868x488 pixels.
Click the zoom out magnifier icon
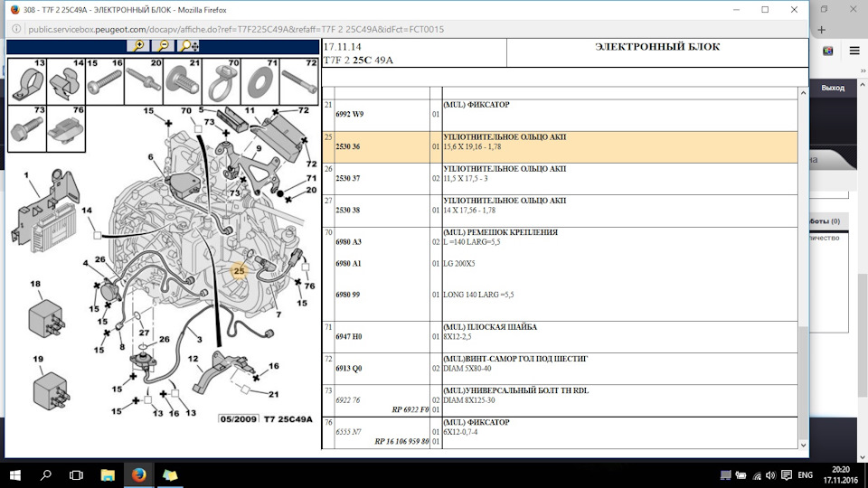[x=164, y=45]
